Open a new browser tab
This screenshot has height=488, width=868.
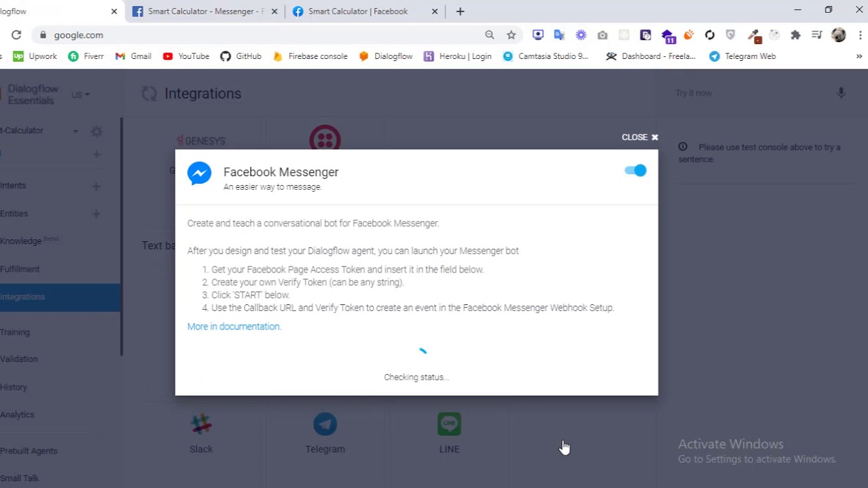460,12
